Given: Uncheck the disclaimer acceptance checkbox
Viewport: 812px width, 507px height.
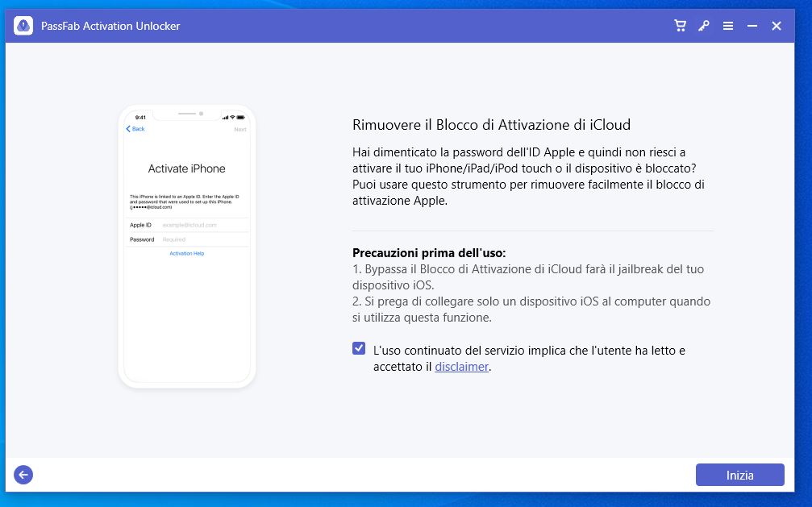Looking at the screenshot, I should 359,348.
